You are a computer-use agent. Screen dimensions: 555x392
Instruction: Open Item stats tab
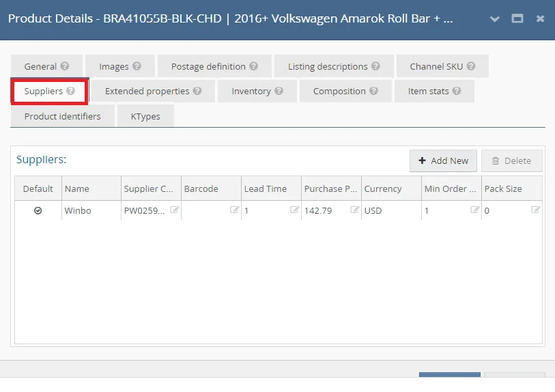434,92
